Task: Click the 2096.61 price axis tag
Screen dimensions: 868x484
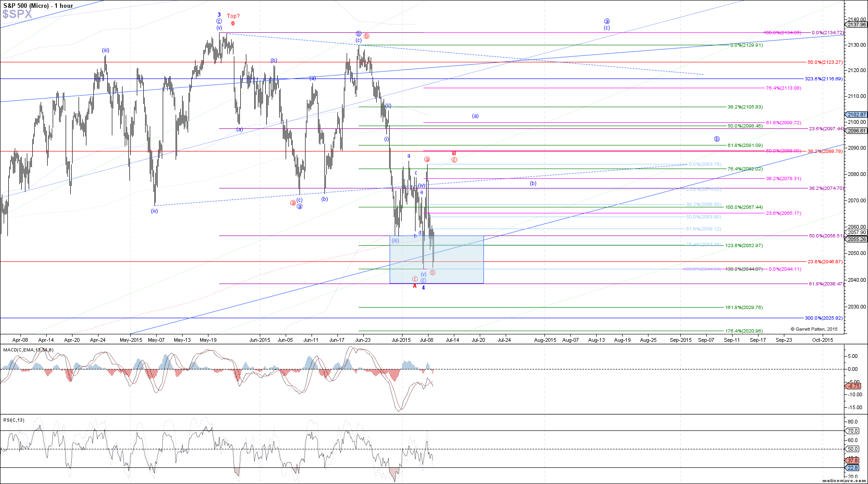Action: click(856, 131)
